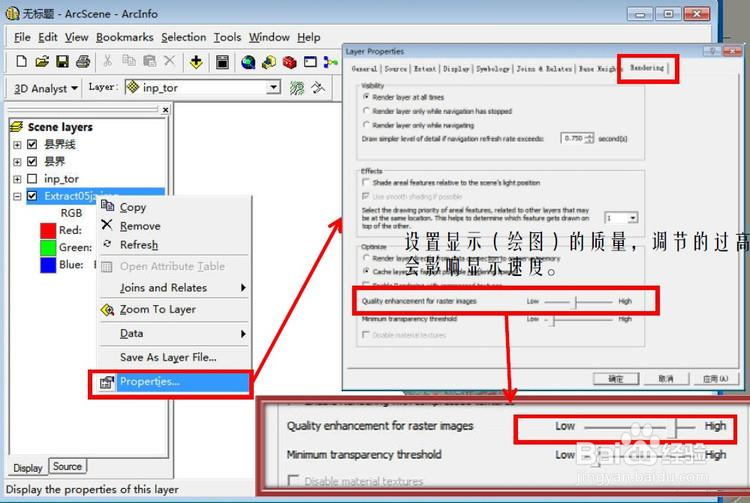Click the Cut scissors toolbar icon
This screenshot has width=750, height=503.
coord(108,61)
